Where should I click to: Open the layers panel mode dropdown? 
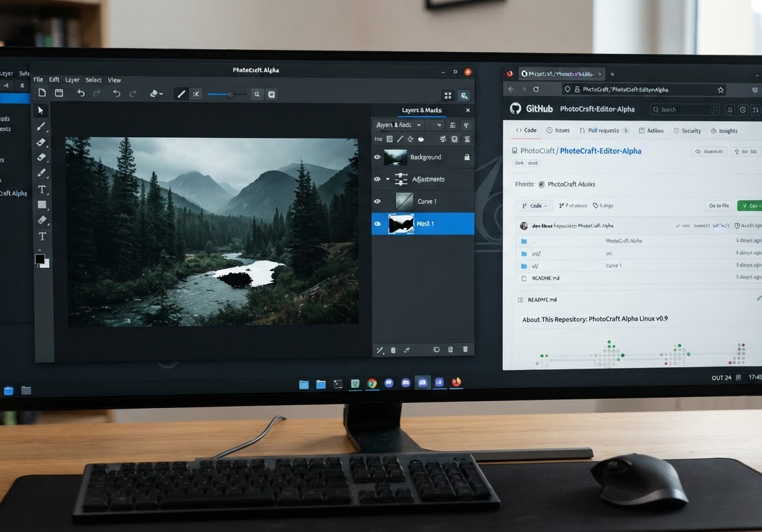point(399,125)
